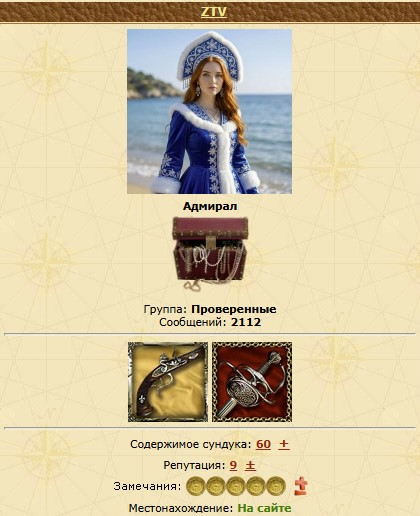Click the rapier sword award icon
Screen dimensions: 420x516
pyautogui.click(x=252, y=382)
